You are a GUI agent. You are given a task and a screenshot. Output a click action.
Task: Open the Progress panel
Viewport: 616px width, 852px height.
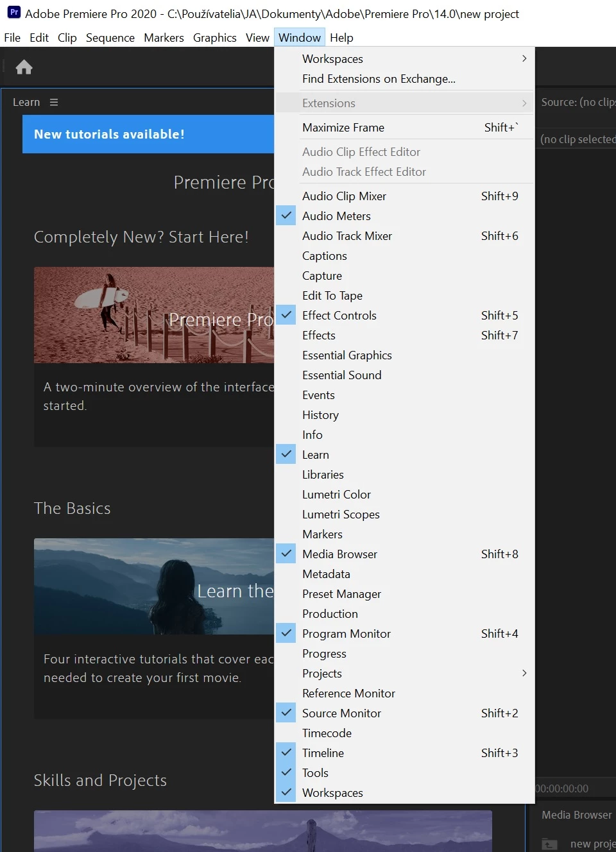(x=404, y=654)
